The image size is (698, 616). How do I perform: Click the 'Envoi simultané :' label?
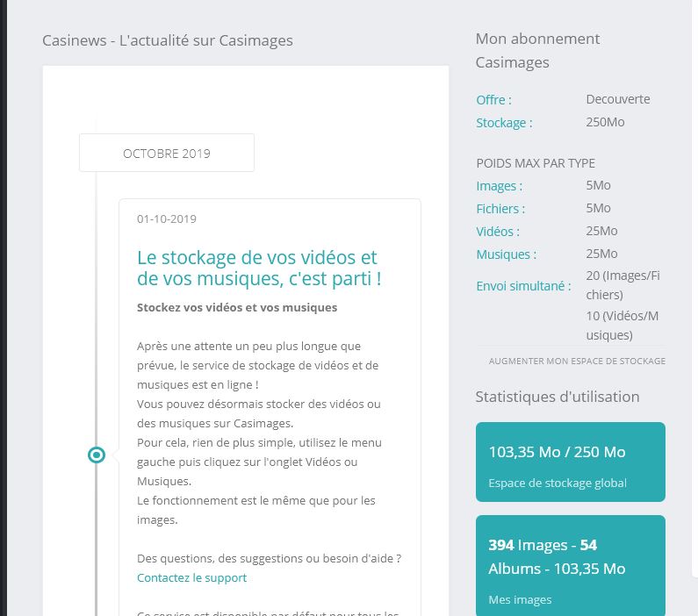tap(523, 285)
